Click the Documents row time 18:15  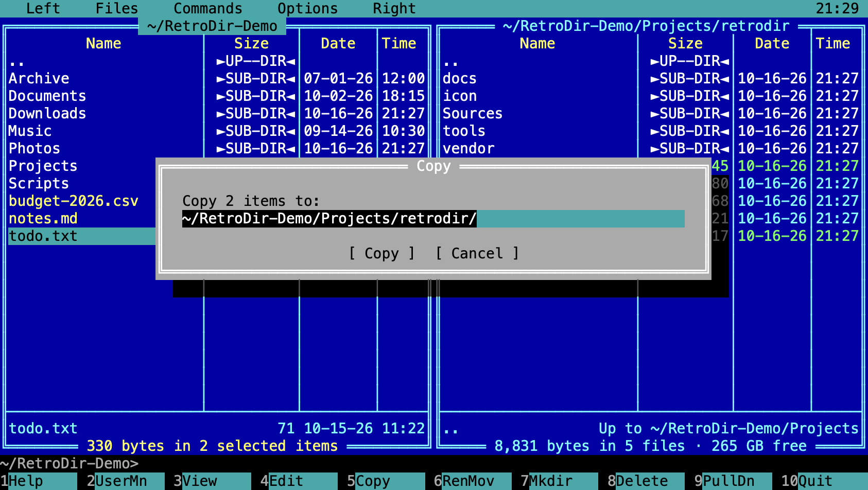click(403, 96)
